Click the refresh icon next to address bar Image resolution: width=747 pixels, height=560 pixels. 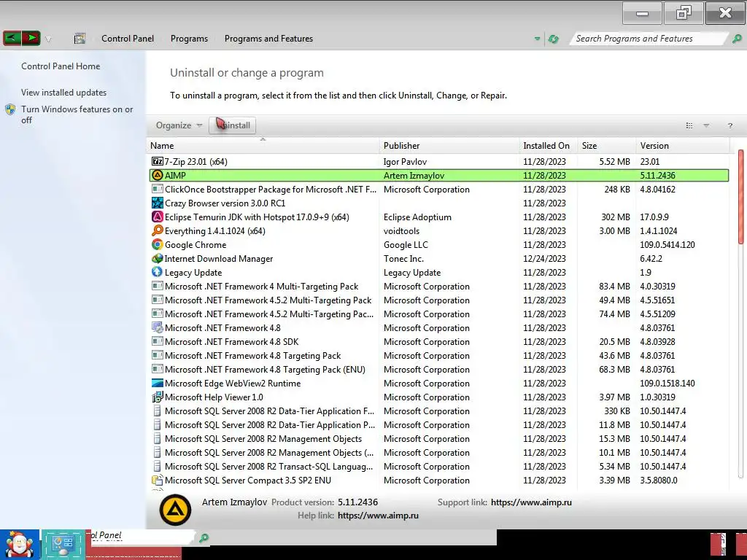click(x=553, y=39)
